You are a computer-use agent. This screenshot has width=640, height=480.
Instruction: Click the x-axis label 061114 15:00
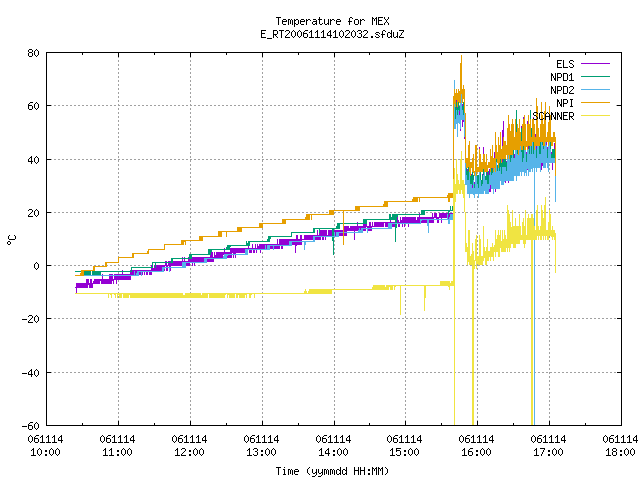point(404,446)
